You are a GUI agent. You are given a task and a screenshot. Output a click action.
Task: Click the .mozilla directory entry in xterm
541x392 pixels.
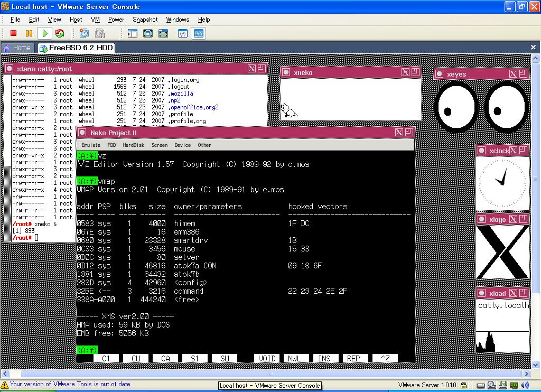181,93
